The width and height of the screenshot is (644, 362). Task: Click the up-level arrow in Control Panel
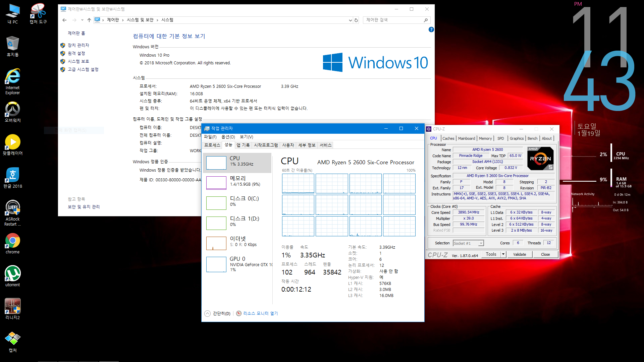coord(89,20)
